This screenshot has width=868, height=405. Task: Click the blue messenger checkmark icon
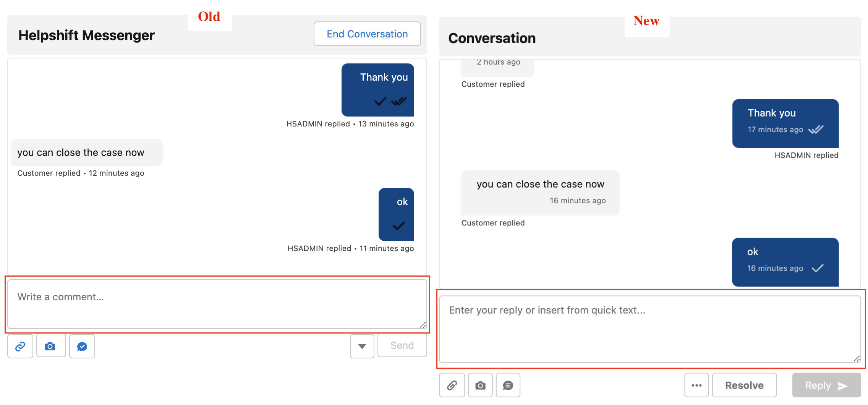click(82, 346)
